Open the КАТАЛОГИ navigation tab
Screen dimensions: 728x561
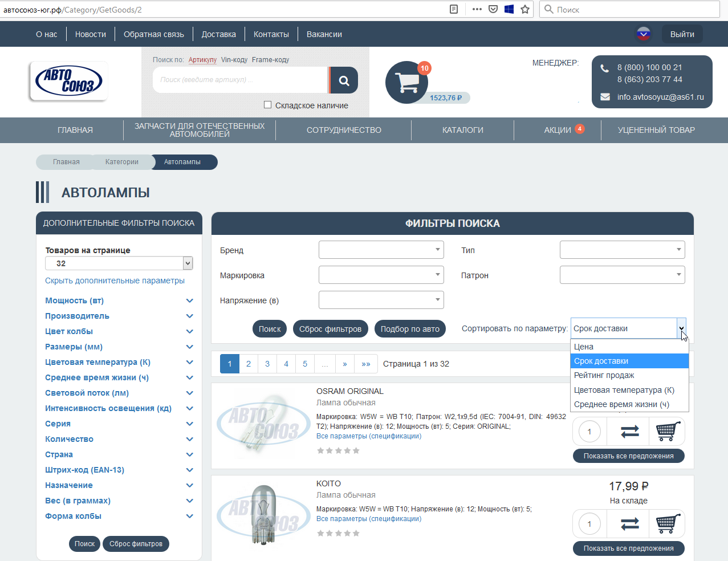pos(462,130)
